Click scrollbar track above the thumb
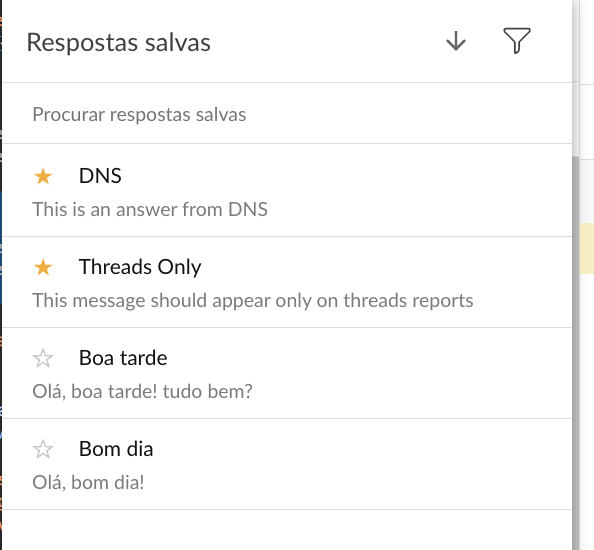Screen dimensions: 594x550 tap(576, 76)
